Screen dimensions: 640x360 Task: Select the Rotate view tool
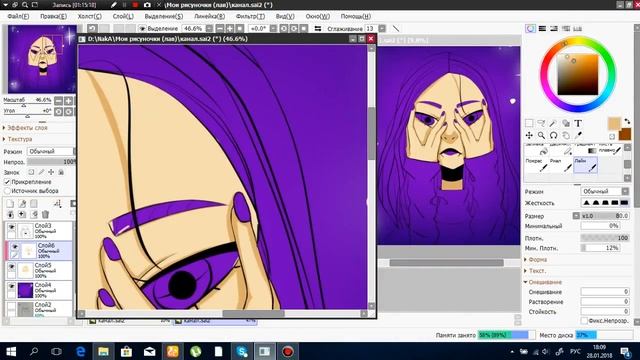click(553, 135)
